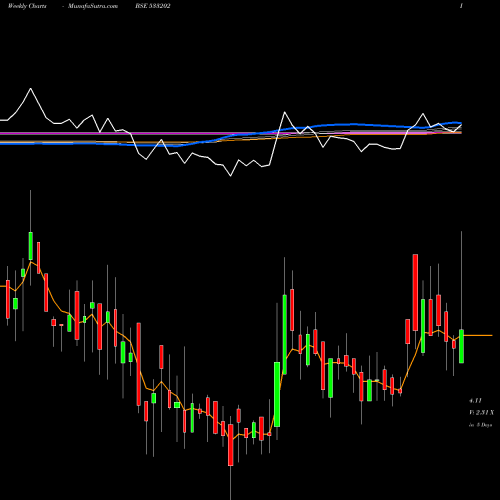Click the tallest red candle near right side
Screen dimensions: 500x500
415,292
